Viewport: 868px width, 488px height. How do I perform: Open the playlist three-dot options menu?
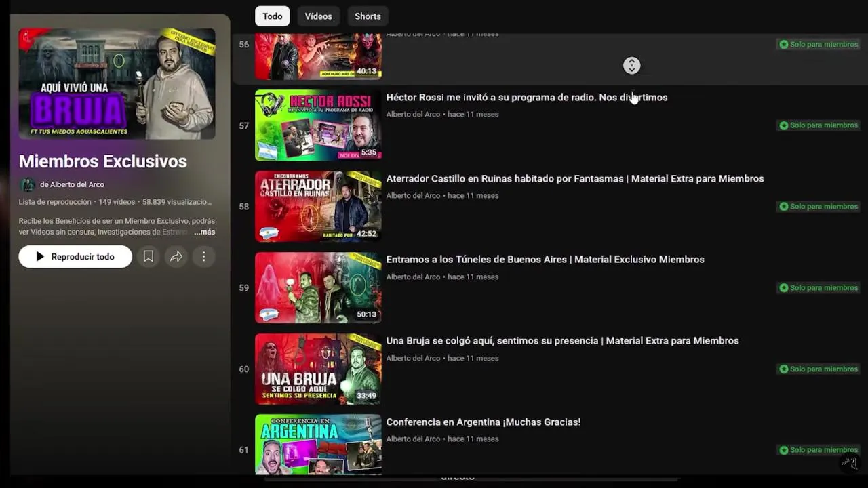click(203, 257)
